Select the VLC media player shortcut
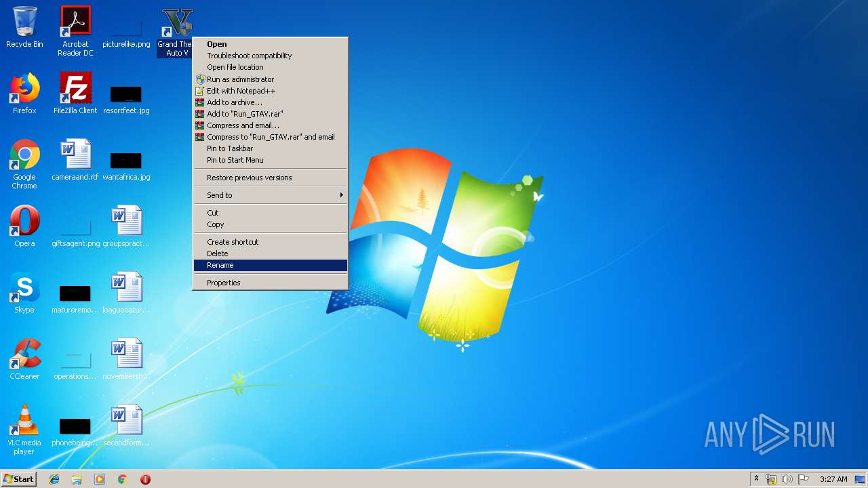The width and height of the screenshot is (868, 488). 24,430
